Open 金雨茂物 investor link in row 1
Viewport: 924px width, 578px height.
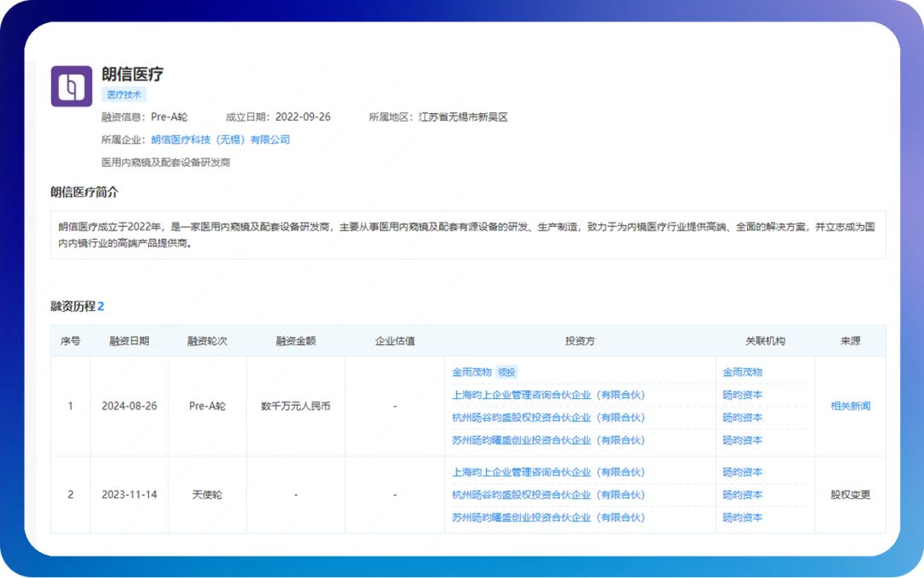[471, 372]
